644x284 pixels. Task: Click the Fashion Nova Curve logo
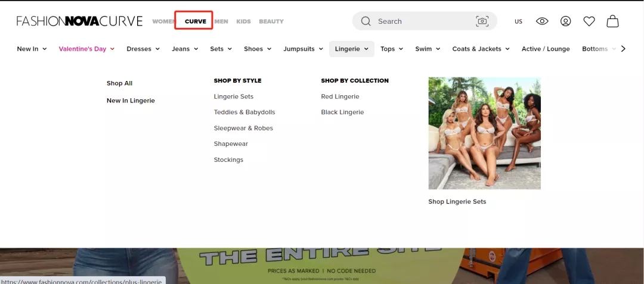(x=79, y=21)
